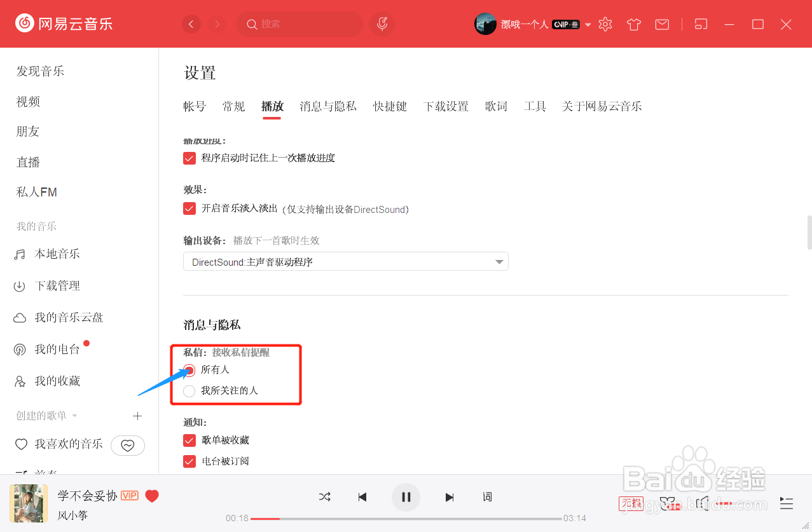The width and height of the screenshot is (812, 532).
Task: Uncheck the 电台被订阅 notification
Action: tap(189, 461)
